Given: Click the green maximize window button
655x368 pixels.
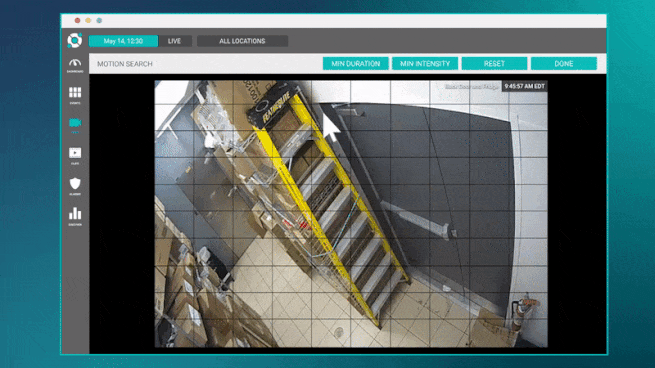Looking at the screenshot, I should 99,20.
